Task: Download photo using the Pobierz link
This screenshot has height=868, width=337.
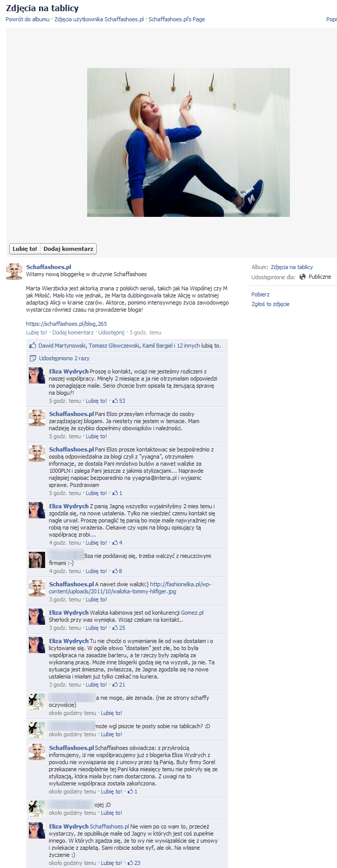Action: pos(260,294)
